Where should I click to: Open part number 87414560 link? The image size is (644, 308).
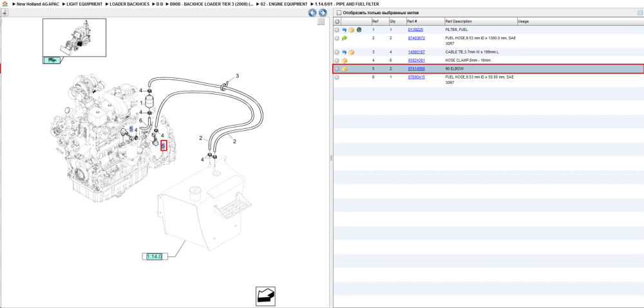417,68
